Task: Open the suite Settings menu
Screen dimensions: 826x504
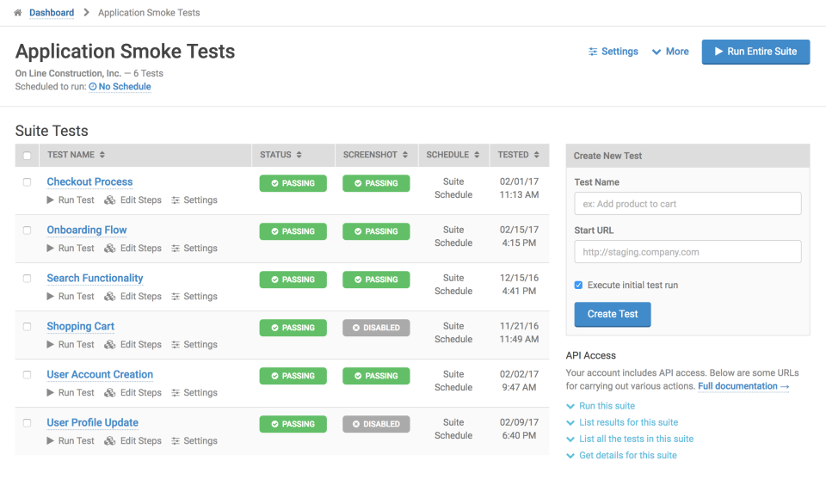Action: (x=613, y=52)
